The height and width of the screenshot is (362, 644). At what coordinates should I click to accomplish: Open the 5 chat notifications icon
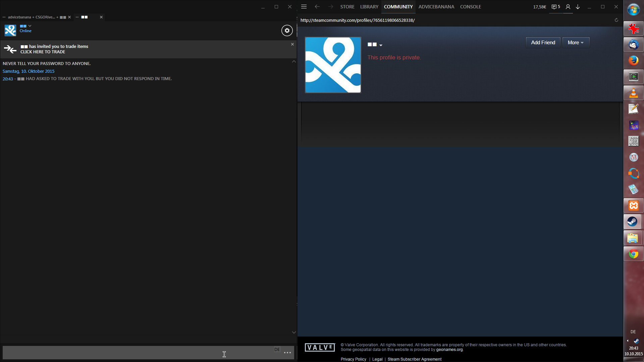[556, 7]
